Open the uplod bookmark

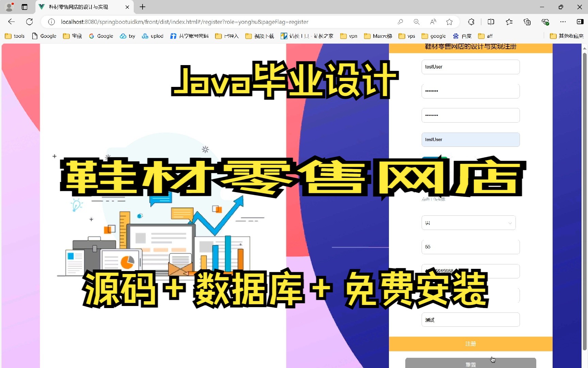pyautogui.click(x=153, y=36)
